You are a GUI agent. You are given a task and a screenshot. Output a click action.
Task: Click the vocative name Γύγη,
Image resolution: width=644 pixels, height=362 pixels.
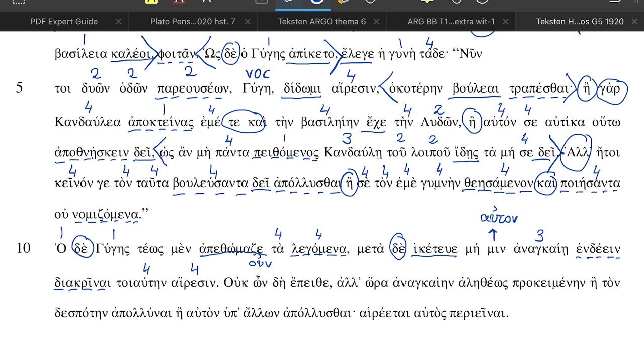tap(258, 89)
